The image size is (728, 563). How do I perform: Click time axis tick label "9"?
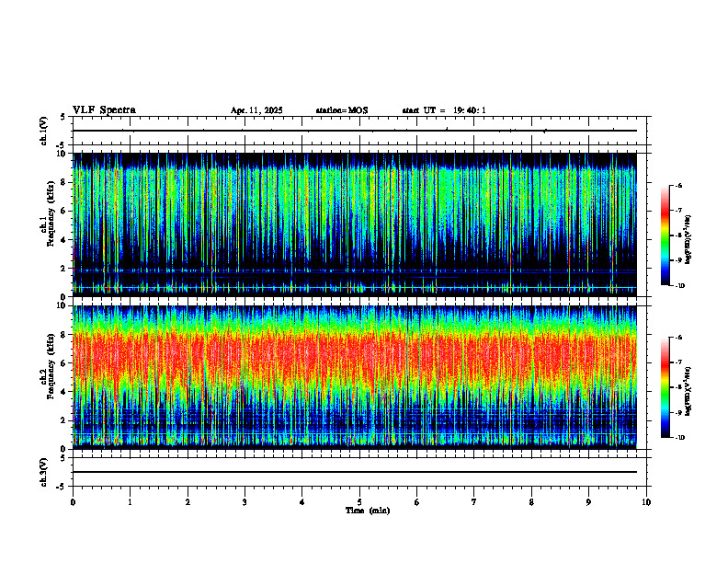(x=588, y=502)
